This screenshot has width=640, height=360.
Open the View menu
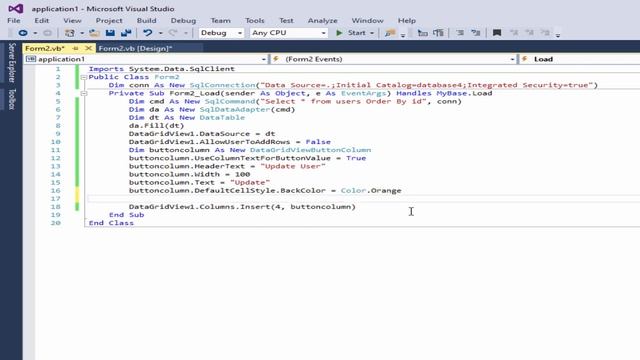72,20
